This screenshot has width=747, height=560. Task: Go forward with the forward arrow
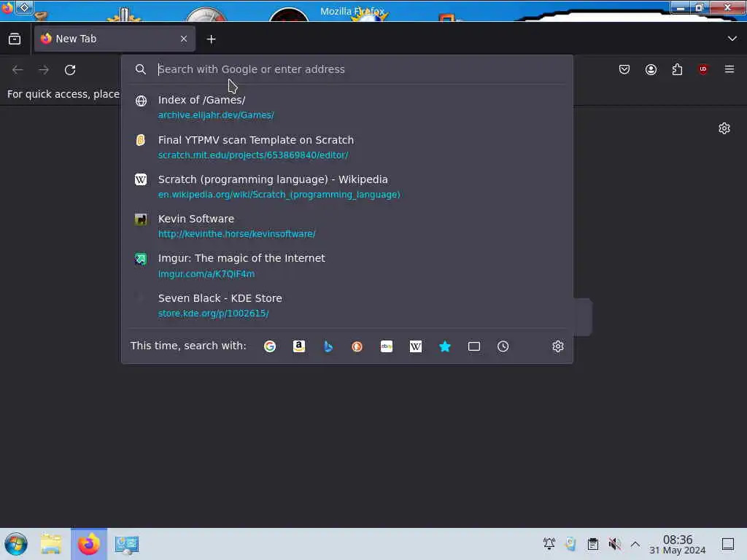point(44,70)
